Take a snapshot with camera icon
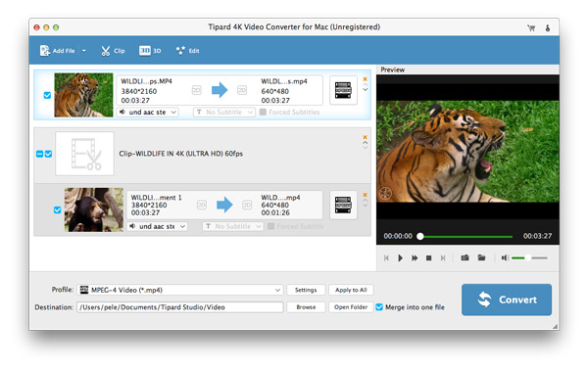 coord(465,257)
